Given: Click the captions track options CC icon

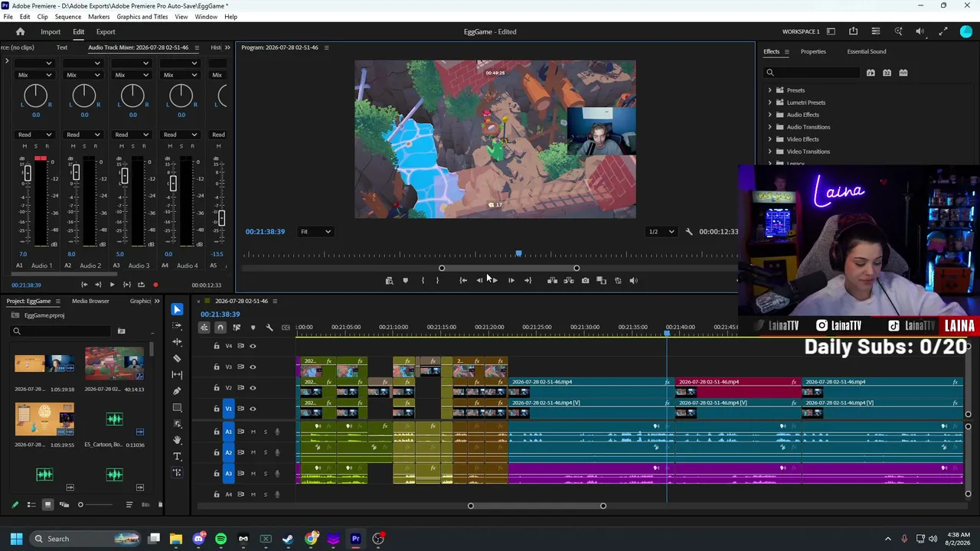Looking at the screenshot, I should [x=286, y=328].
